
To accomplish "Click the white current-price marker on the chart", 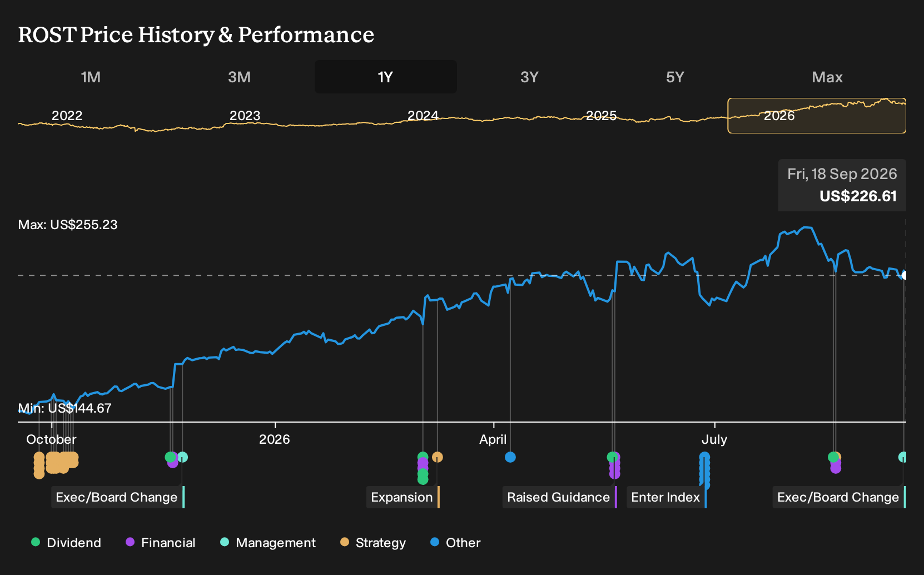I will click(904, 275).
